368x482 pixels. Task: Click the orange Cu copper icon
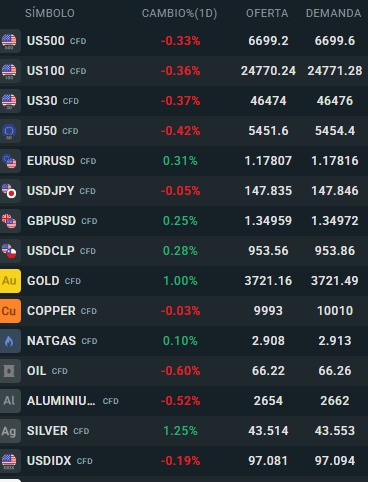point(10,311)
